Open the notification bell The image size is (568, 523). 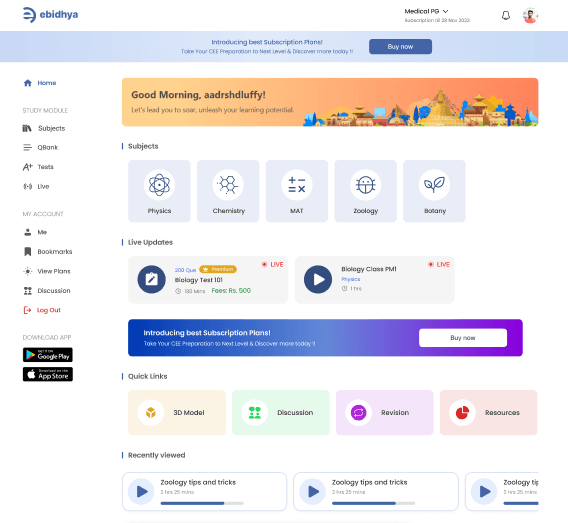tap(506, 16)
